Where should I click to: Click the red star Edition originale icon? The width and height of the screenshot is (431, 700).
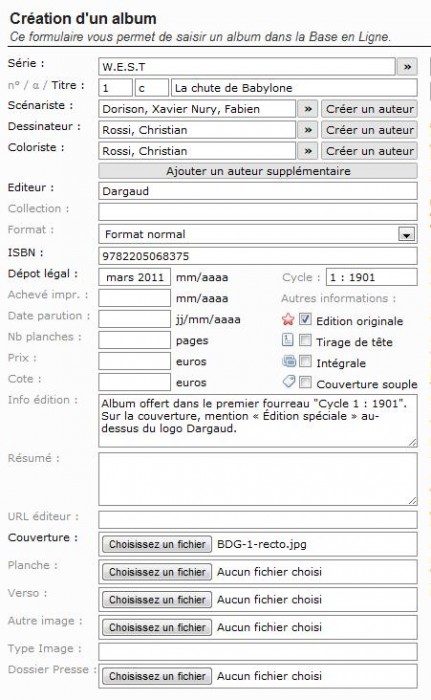288,320
